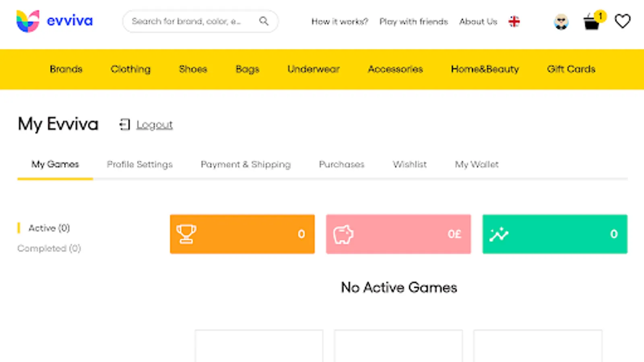Select the My Games tab
Image resolution: width=644 pixels, height=362 pixels.
tap(55, 164)
